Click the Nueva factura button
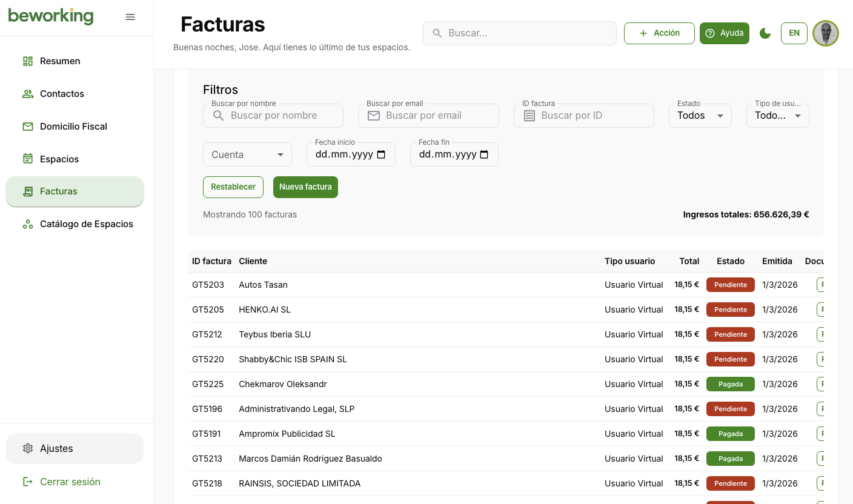Screen dimensions: 853x504 tap(305, 187)
